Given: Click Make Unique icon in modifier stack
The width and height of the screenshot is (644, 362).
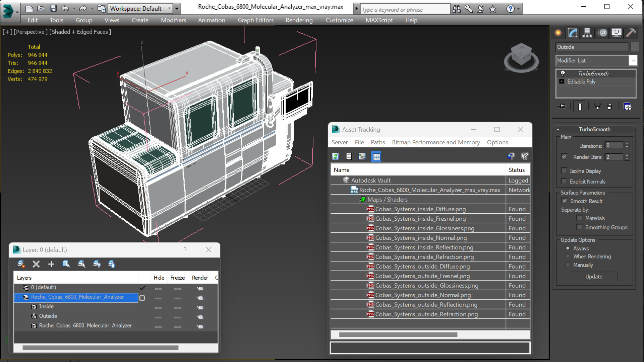Looking at the screenshot, I should [597, 106].
